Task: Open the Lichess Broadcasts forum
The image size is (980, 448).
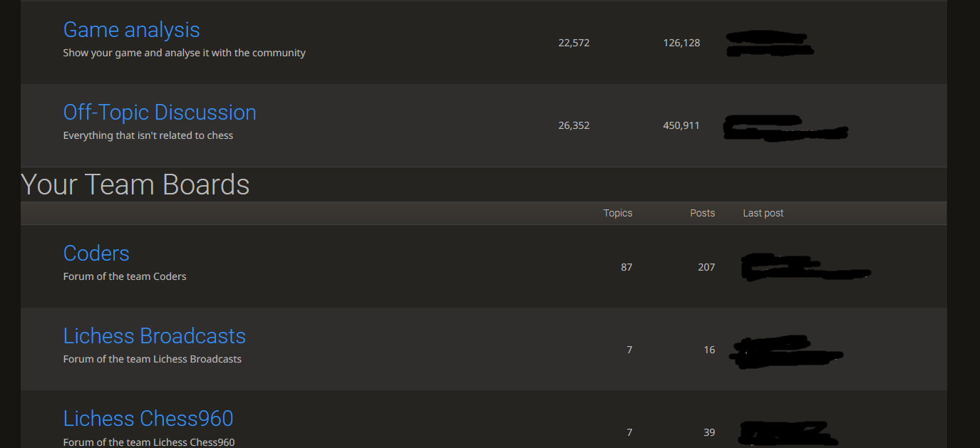Action: (154, 335)
